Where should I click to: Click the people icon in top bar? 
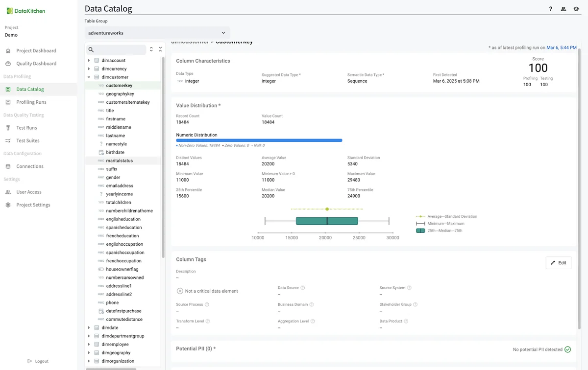click(563, 9)
